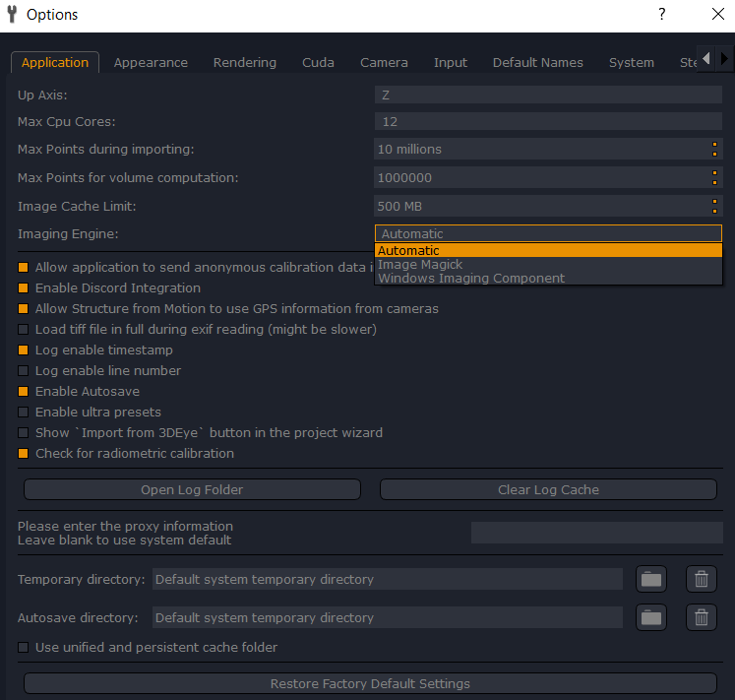Adjust Max Points for volume computation stepper

point(714,178)
